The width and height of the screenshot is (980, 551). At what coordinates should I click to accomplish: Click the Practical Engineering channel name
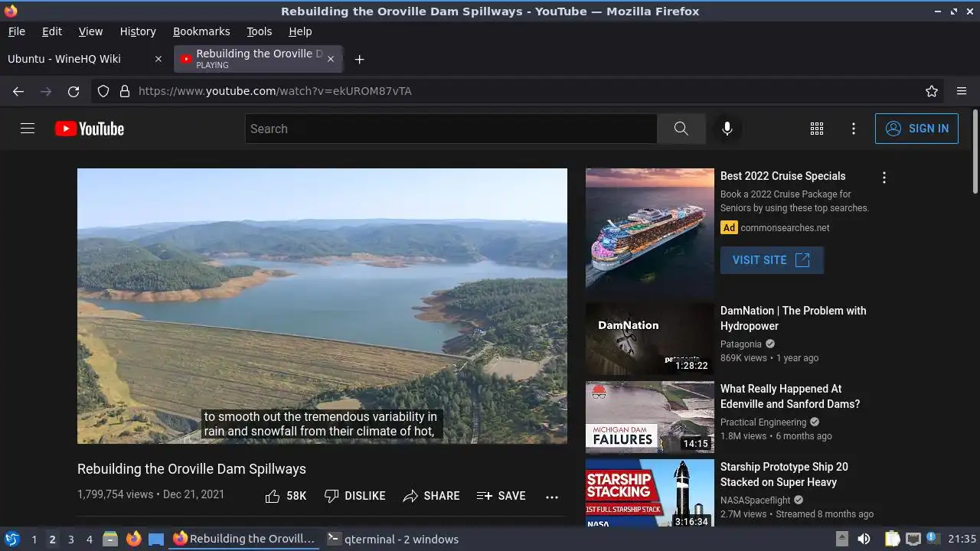[x=763, y=422]
